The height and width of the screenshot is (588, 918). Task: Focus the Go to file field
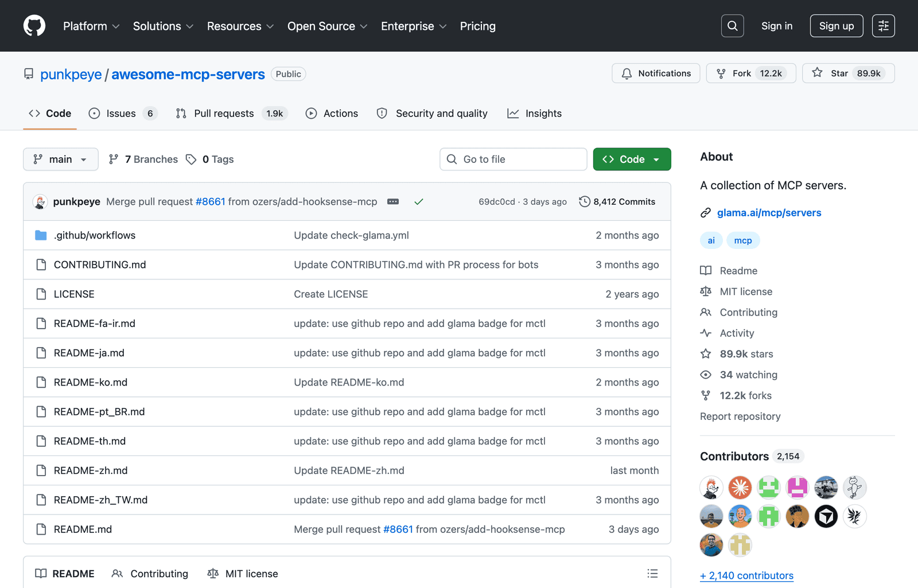(513, 159)
